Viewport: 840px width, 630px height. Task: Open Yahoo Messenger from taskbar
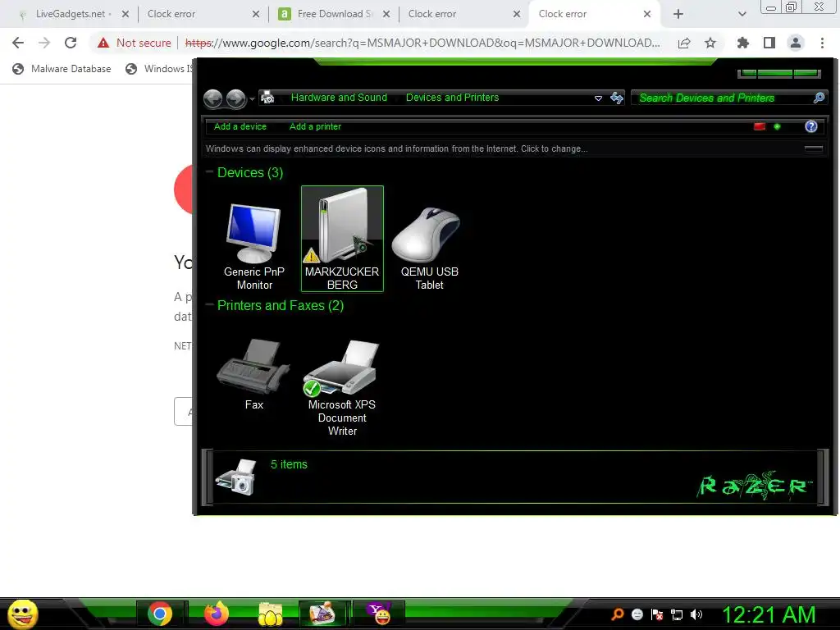point(379,614)
